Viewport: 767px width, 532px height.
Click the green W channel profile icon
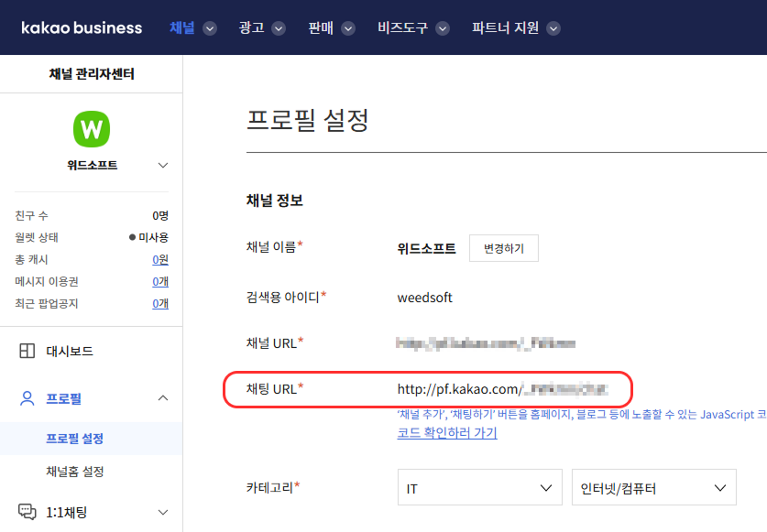coord(92,129)
